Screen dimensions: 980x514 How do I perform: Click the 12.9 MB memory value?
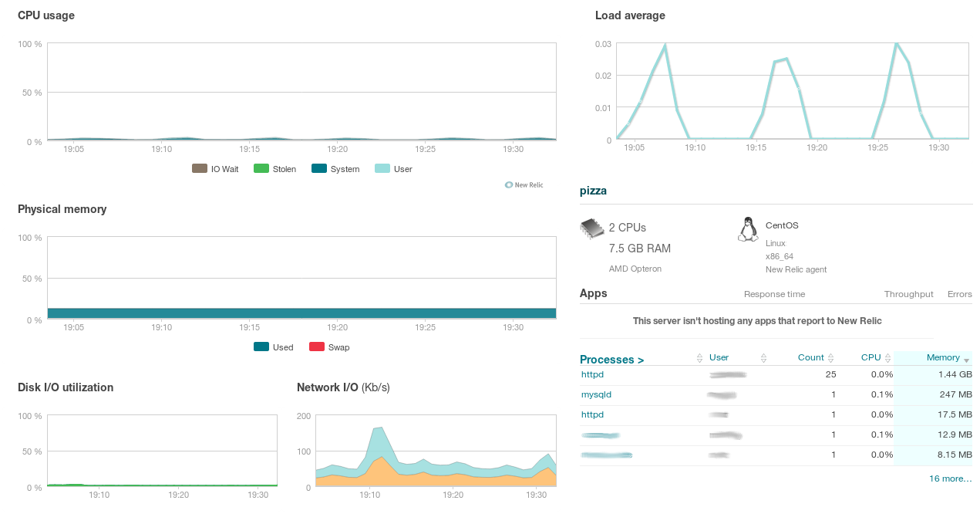click(x=955, y=435)
